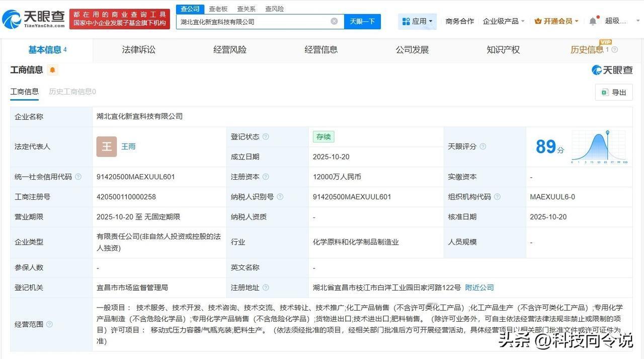Image resolution: width=644 pixels, height=359 pixels.
Task: Switch to 查公司 search tab
Action: point(190,9)
